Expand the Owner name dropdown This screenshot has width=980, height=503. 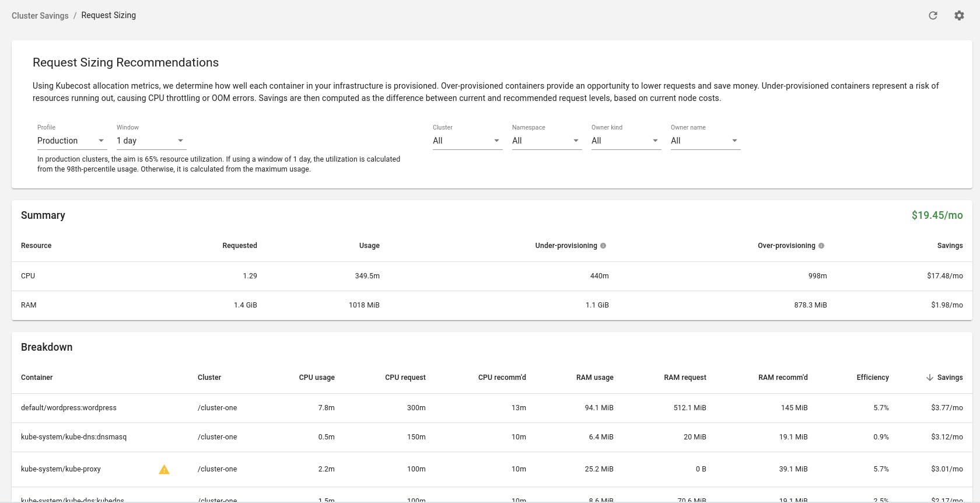(x=705, y=141)
